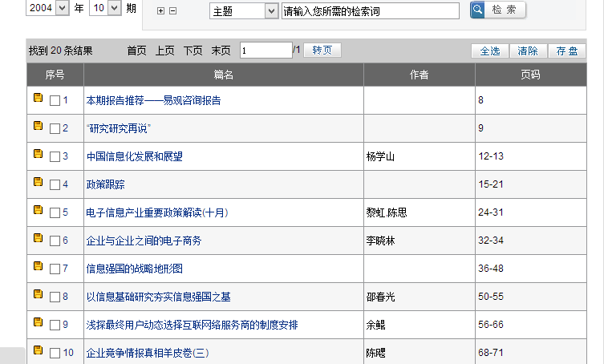Screen dimensions: 604x364
Task: Click the save icon for row 3
Action: tap(38, 154)
